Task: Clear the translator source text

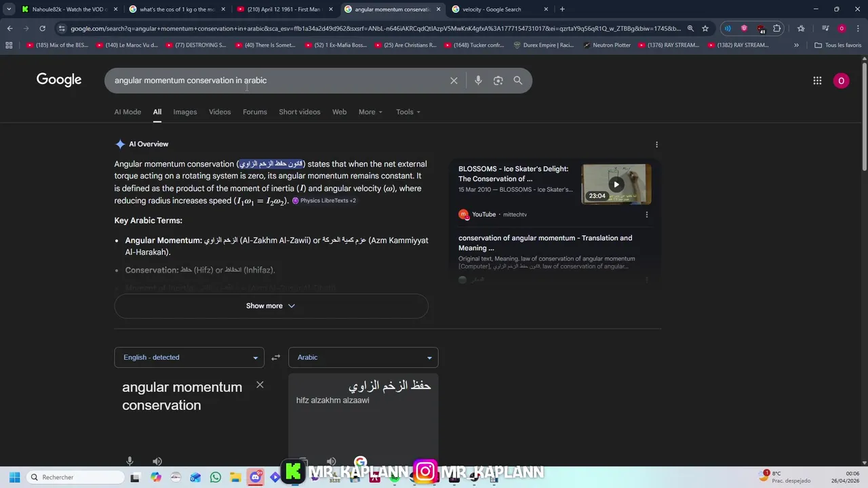Action: (260, 385)
